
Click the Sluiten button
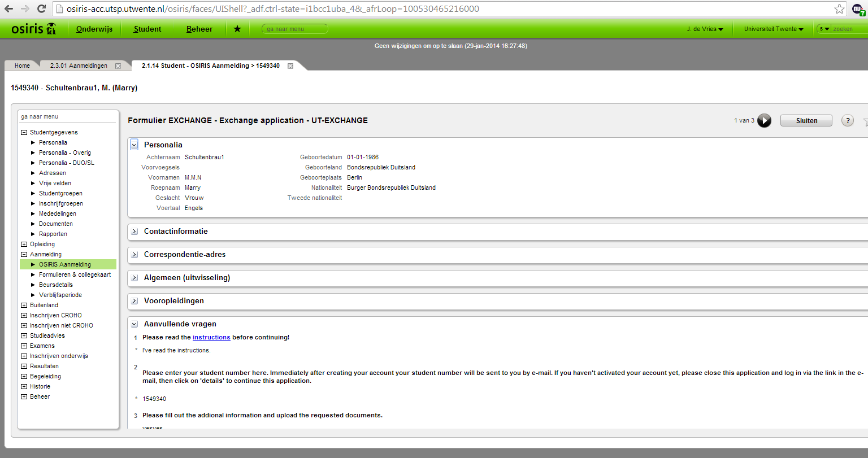pyautogui.click(x=806, y=120)
